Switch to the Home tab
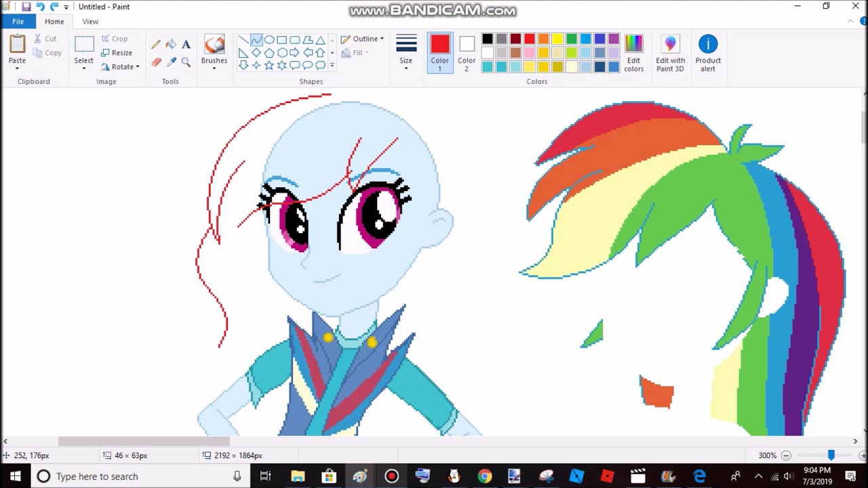The image size is (868, 488). tap(54, 22)
